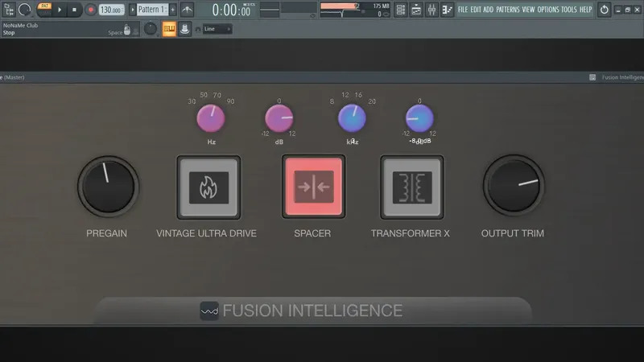This screenshot has width=644, height=362.
Task: Click the OUTPUT TRIM knob
Action: (x=514, y=186)
